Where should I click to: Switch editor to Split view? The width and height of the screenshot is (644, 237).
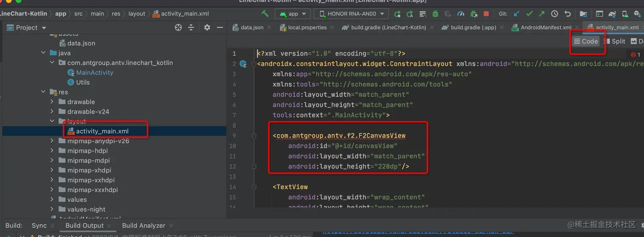pyautogui.click(x=614, y=41)
